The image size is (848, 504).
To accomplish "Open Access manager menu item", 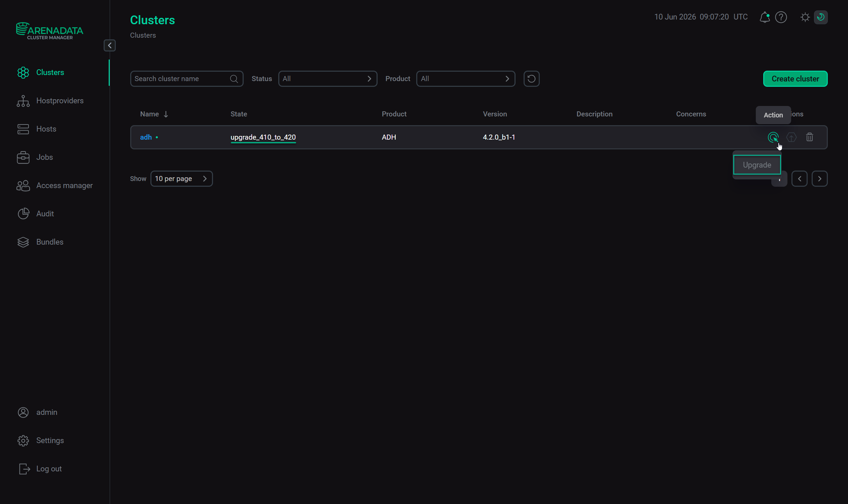I will coord(65,185).
